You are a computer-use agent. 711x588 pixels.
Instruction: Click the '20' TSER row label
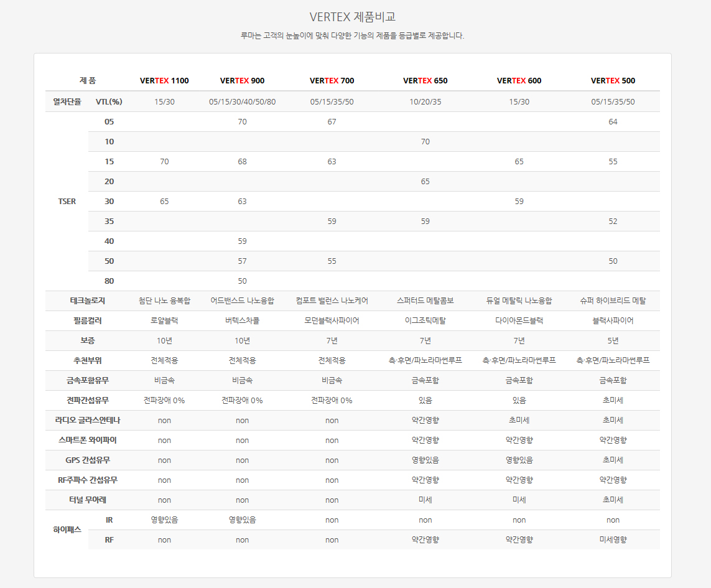tap(109, 182)
